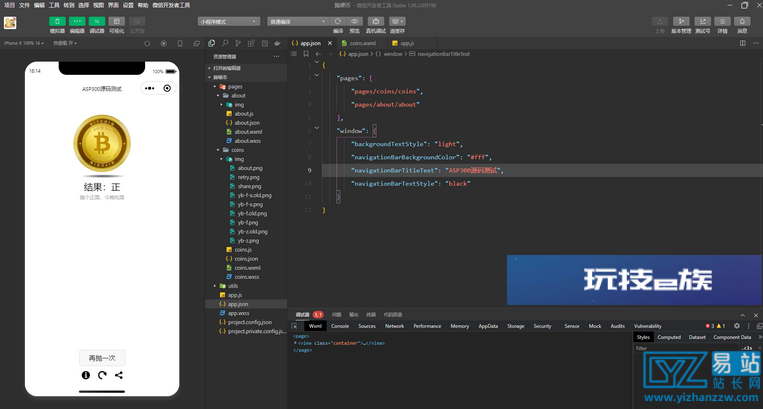Click the 真机调试 remote debug icon
The width and height of the screenshot is (763, 409).
pyautogui.click(x=376, y=21)
